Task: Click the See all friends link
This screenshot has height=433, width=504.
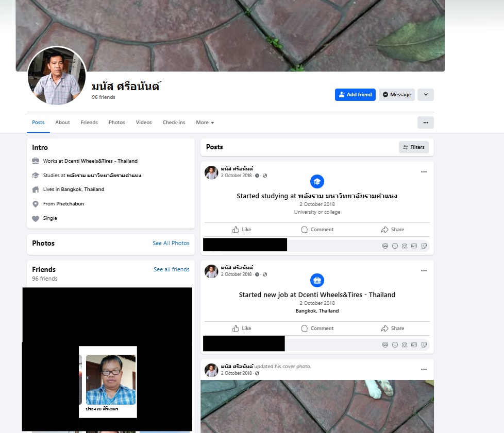Action: [171, 269]
